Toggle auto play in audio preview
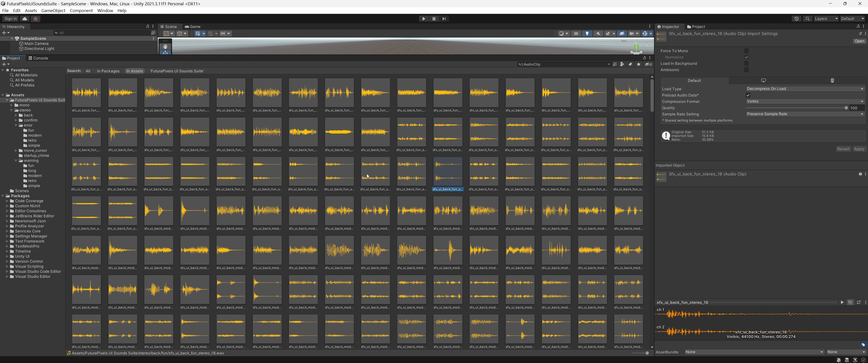This screenshot has width=868, height=363. [850, 302]
